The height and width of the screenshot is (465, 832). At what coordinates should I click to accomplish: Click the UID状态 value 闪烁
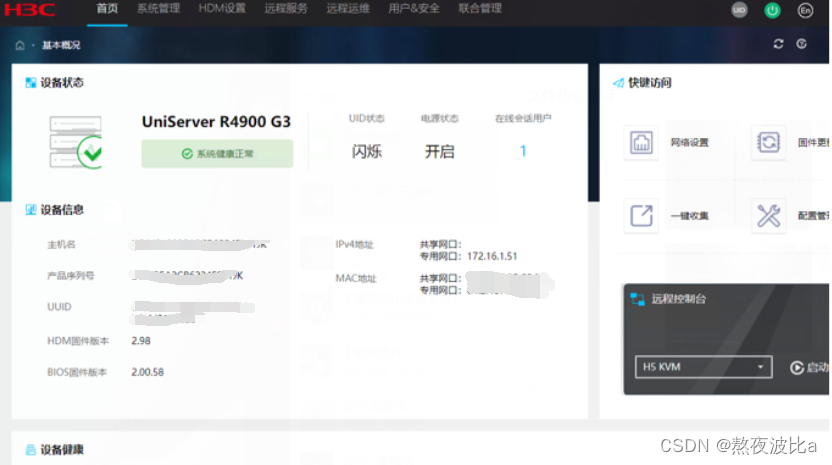point(367,151)
